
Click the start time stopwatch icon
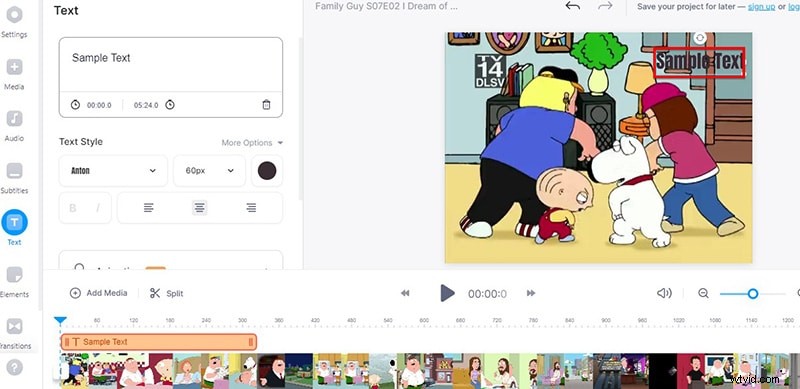75,105
